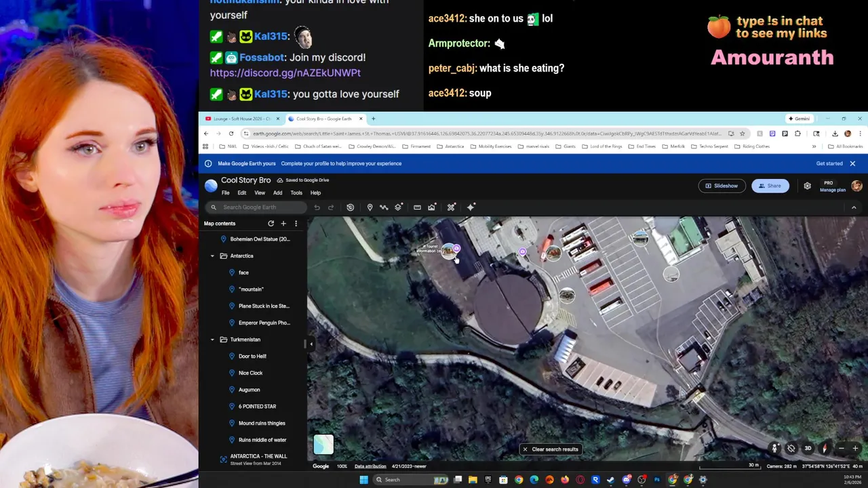868x488 pixels.
Task: Open the Google account avatar
Action: (x=856, y=186)
